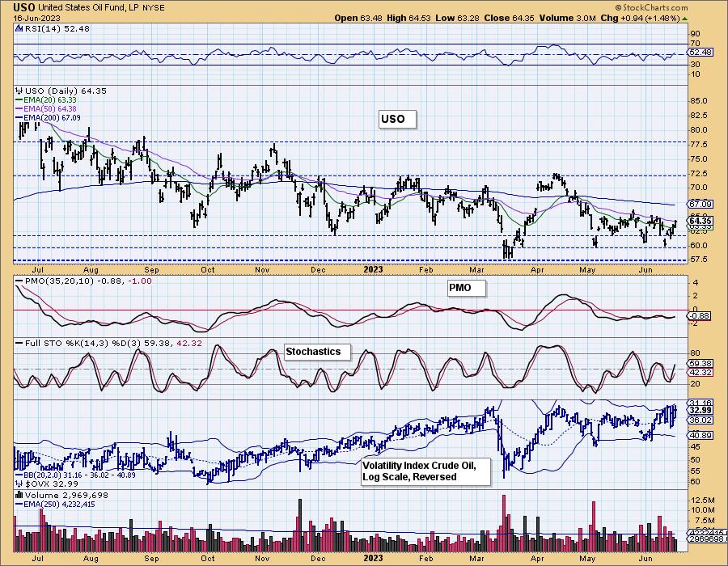Click the RSI(14) 52.48 legend label
Viewport: 728px width, 566px height.
(57, 28)
